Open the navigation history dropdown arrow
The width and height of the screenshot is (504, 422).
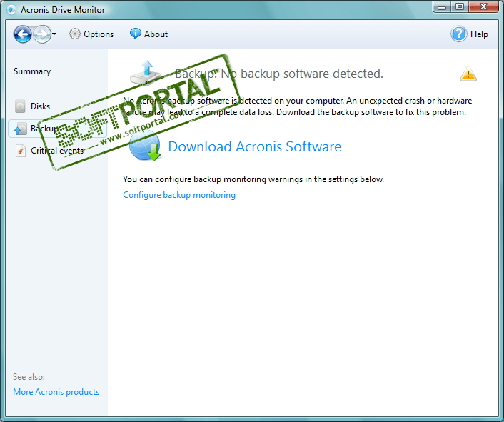click(54, 34)
